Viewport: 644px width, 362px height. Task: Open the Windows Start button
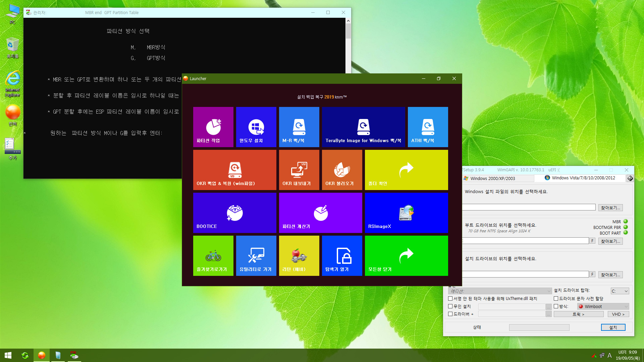point(8,355)
